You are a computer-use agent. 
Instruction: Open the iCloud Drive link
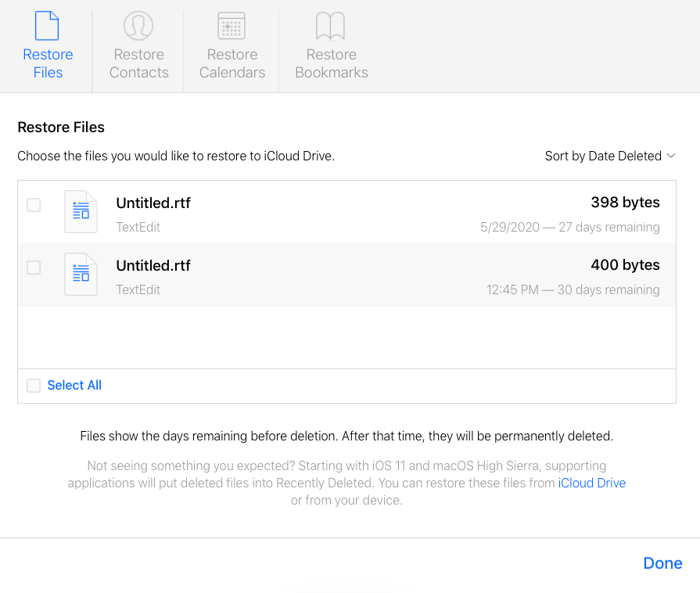pos(591,483)
